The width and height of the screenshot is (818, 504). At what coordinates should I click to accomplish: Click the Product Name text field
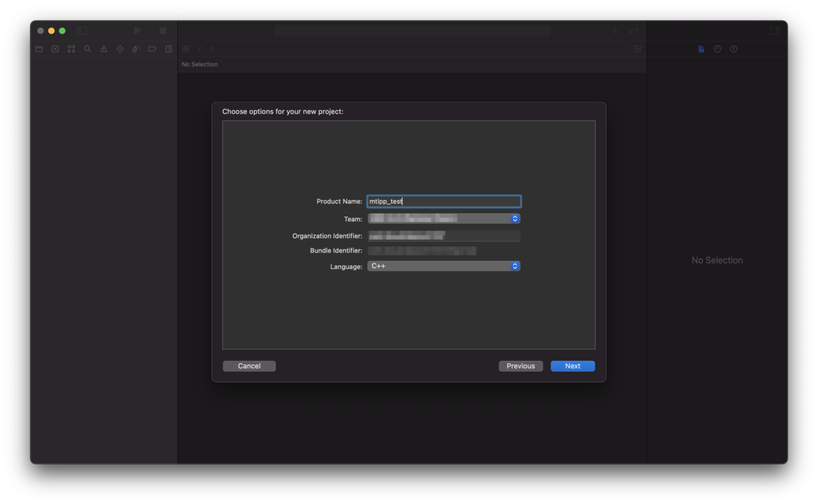pyautogui.click(x=444, y=202)
